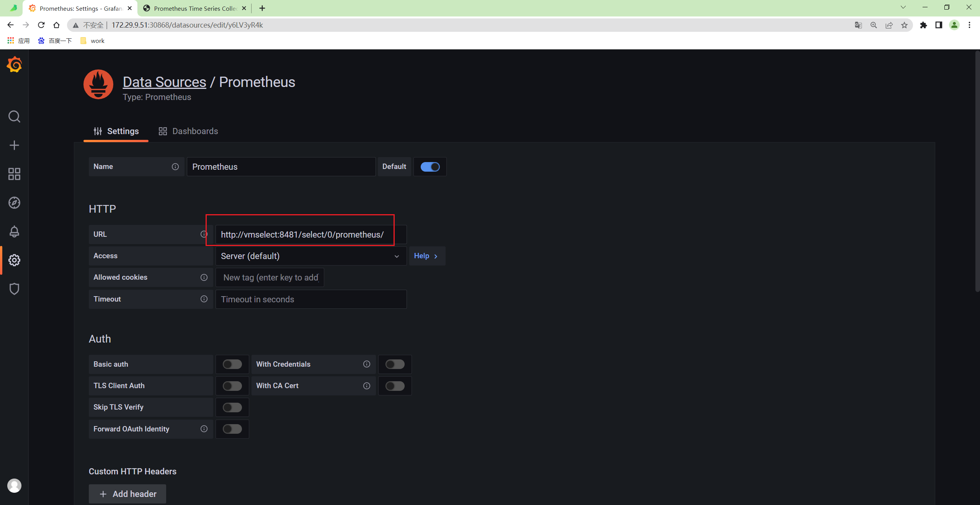Click the Allowed cookies new tag field
Viewport: 980px width, 505px height.
point(270,277)
